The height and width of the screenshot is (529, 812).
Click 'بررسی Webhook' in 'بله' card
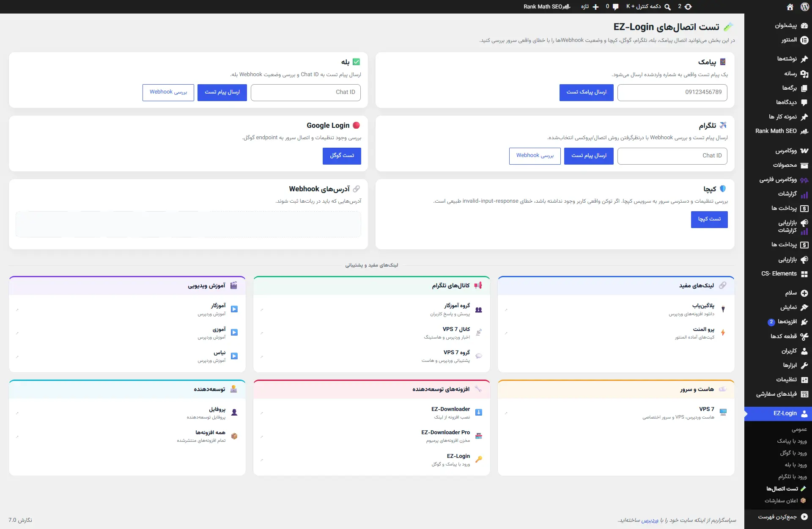tap(168, 93)
